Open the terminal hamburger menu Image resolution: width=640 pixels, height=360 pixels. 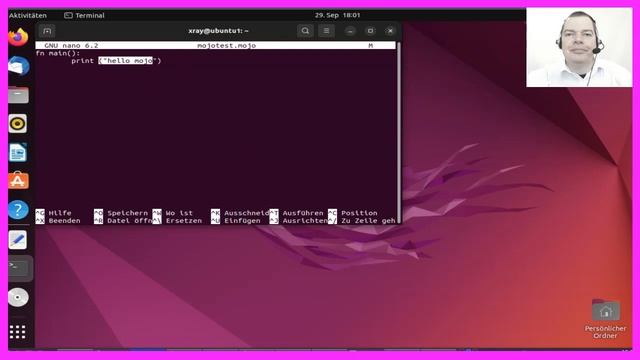coord(326,31)
